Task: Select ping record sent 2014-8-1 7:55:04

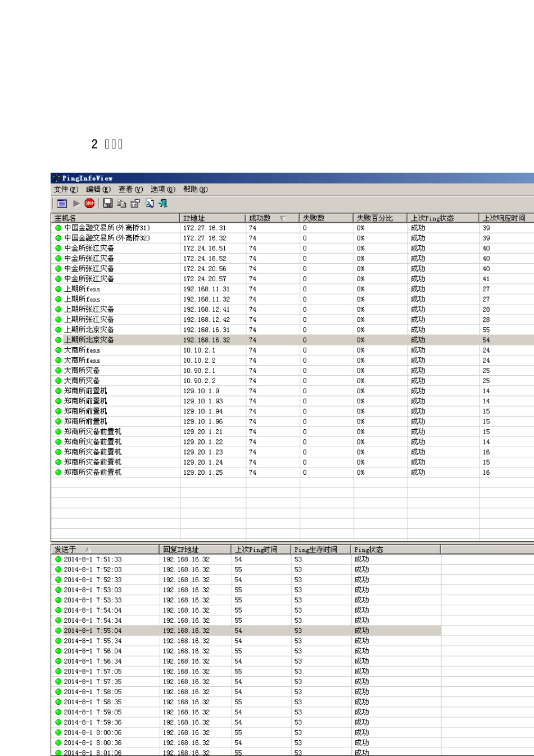Action: pyautogui.click(x=246, y=631)
